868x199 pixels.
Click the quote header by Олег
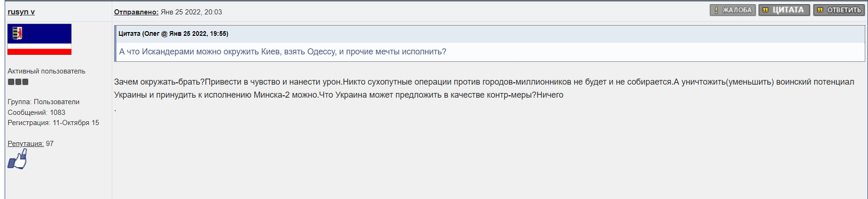pyautogui.click(x=174, y=33)
